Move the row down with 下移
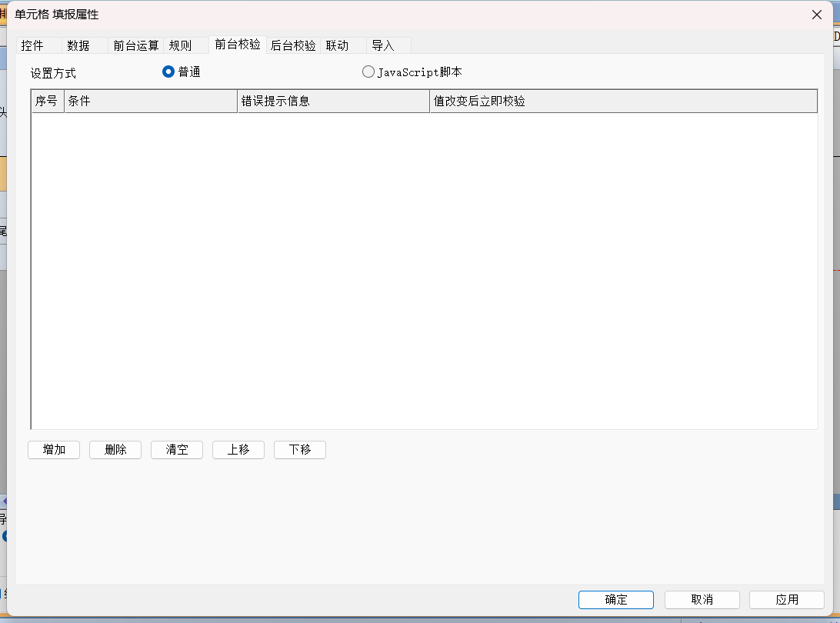Viewport: 840px width, 623px height. (300, 450)
